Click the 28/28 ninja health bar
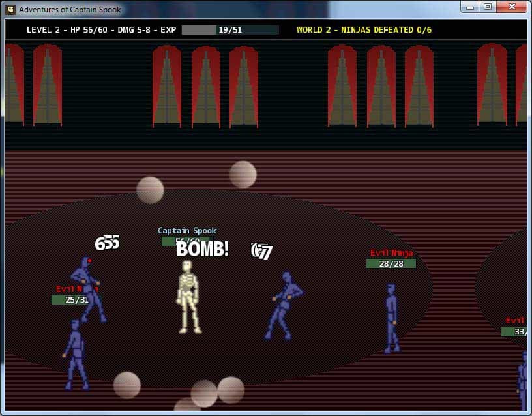This screenshot has height=416, width=532. click(391, 263)
